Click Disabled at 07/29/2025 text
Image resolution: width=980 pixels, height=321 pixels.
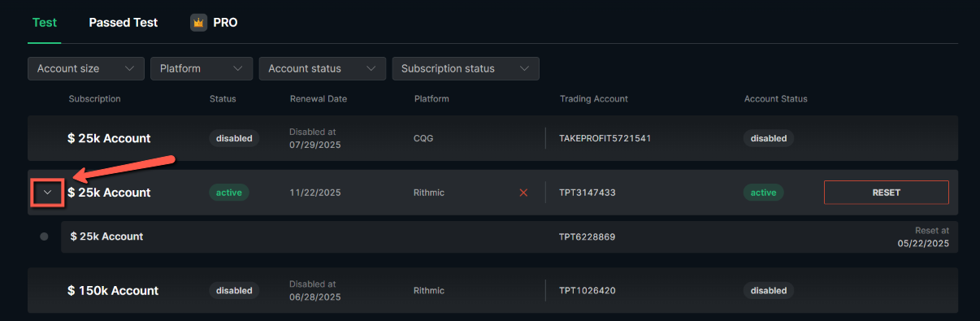click(x=315, y=138)
